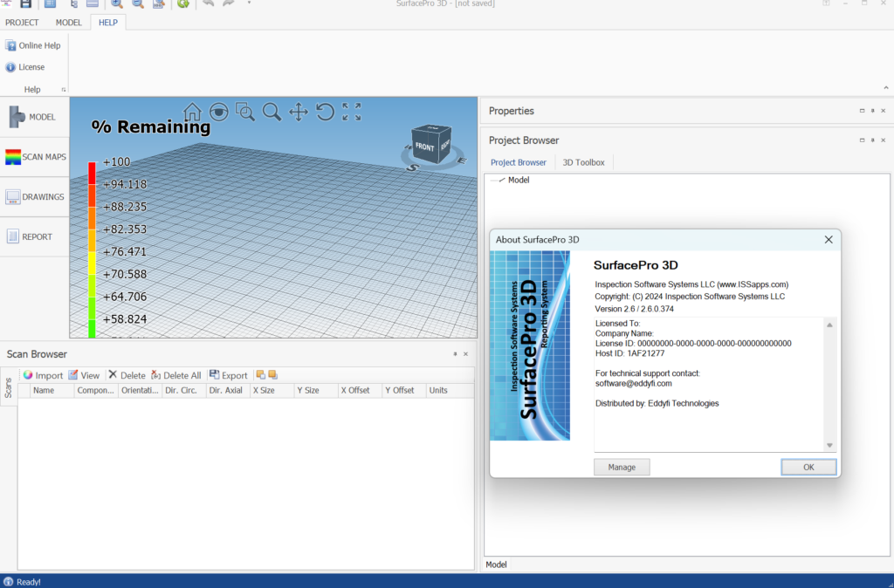894x588 pixels.
Task: Click the FRONT face of the view cube
Action: click(x=425, y=147)
